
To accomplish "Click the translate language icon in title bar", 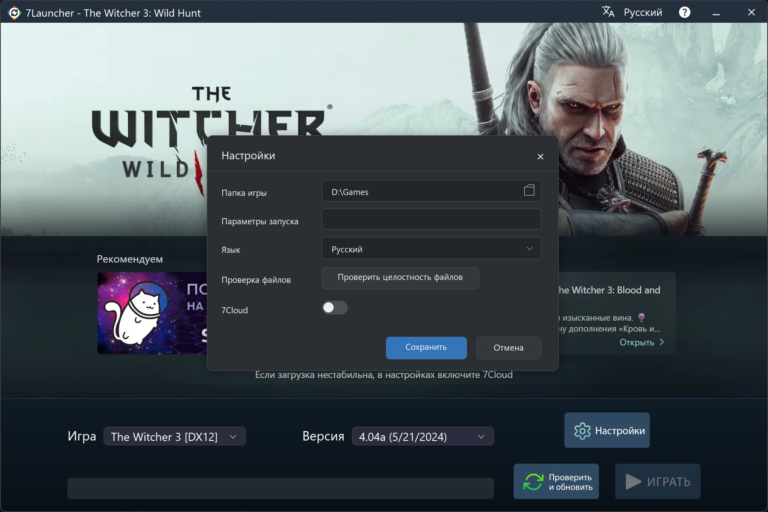I will click(608, 12).
